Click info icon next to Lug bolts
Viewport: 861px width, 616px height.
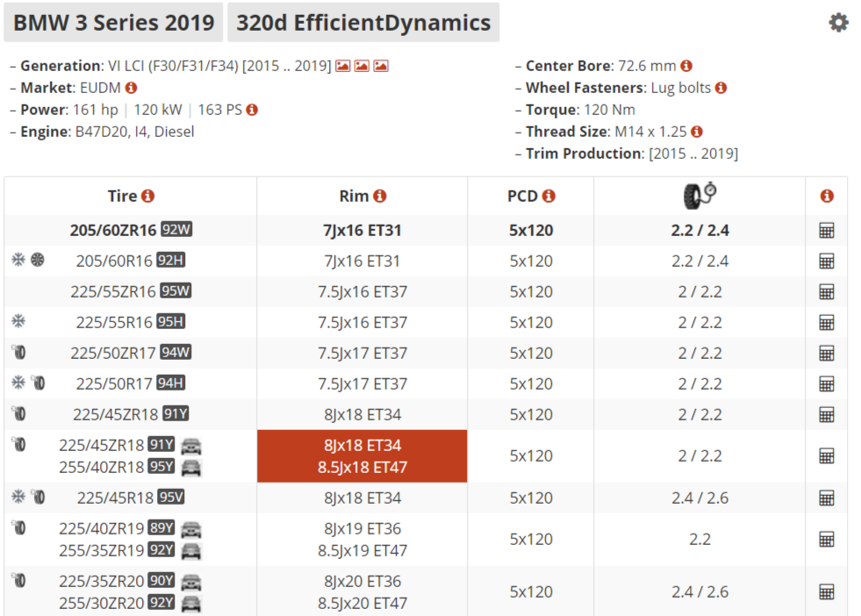click(721, 88)
